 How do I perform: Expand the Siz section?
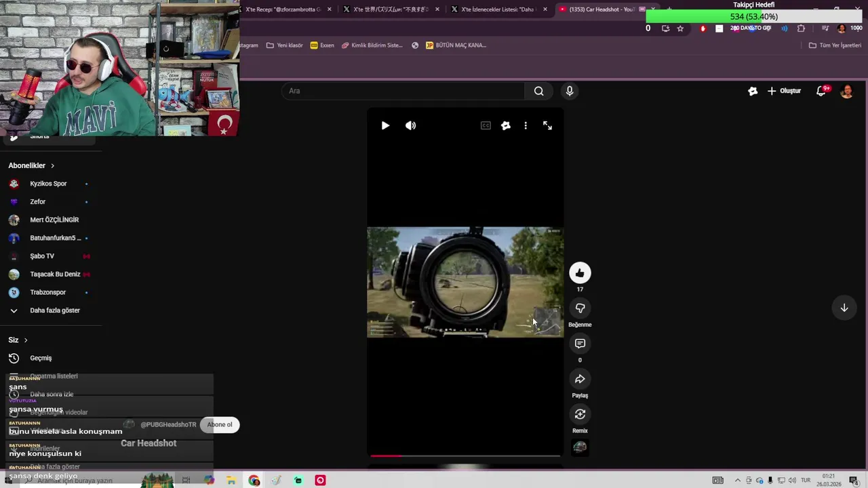click(x=18, y=340)
